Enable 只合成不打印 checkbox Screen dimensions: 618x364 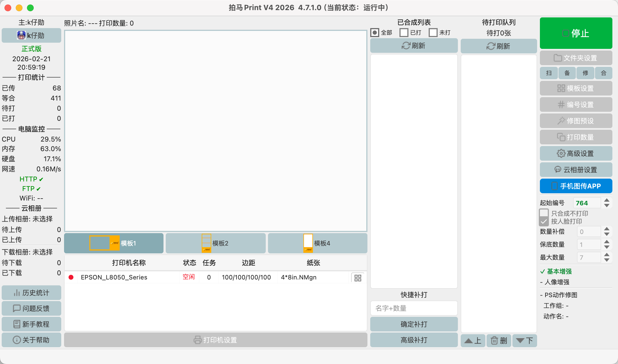pyautogui.click(x=544, y=213)
